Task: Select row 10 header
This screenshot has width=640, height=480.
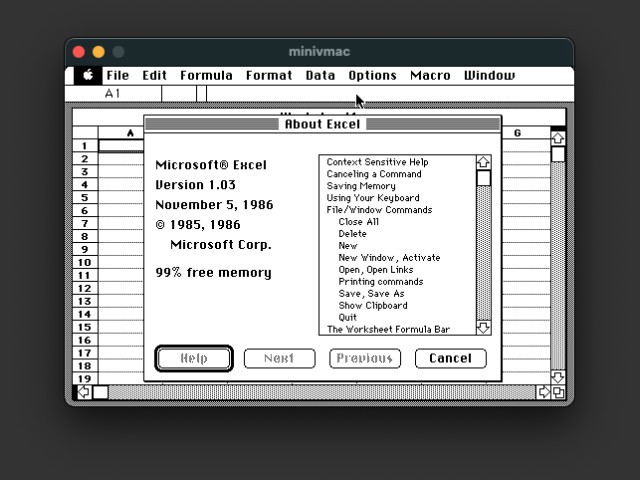Action: coord(85,262)
